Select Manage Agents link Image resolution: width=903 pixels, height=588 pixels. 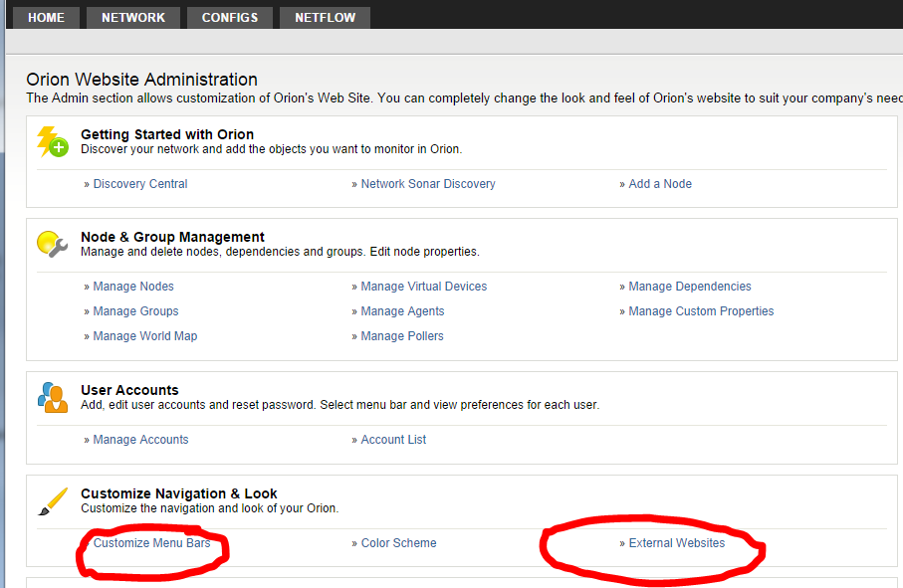click(x=402, y=310)
